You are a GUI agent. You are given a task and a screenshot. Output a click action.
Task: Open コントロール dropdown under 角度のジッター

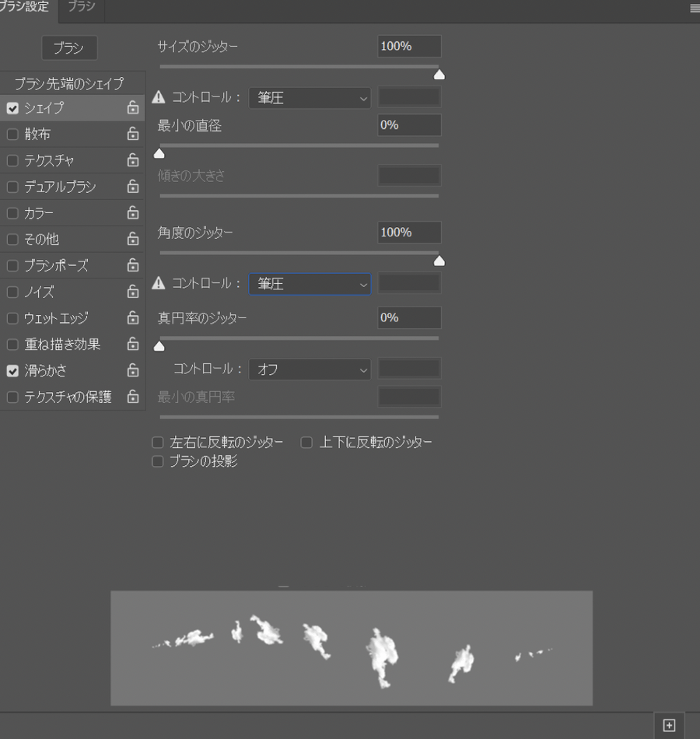pos(310,284)
